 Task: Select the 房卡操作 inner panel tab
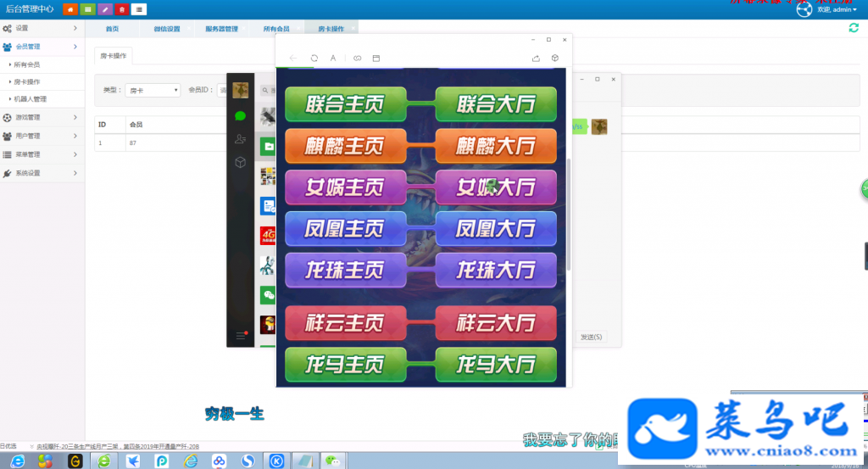[x=114, y=56]
